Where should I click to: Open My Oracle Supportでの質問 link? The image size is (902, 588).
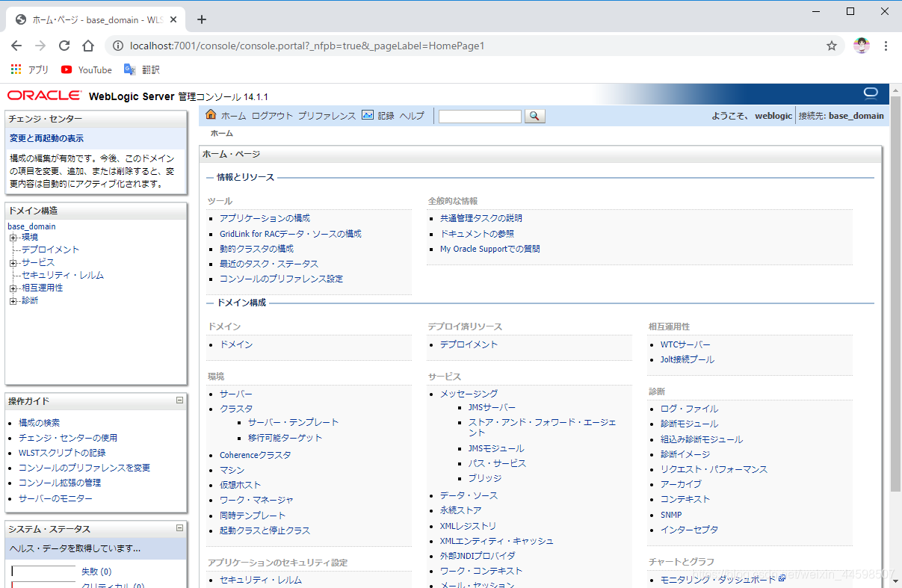click(x=489, y=249)
